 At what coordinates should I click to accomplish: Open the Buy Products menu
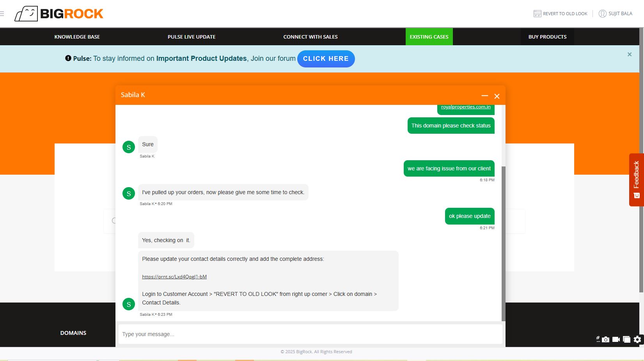547,37
